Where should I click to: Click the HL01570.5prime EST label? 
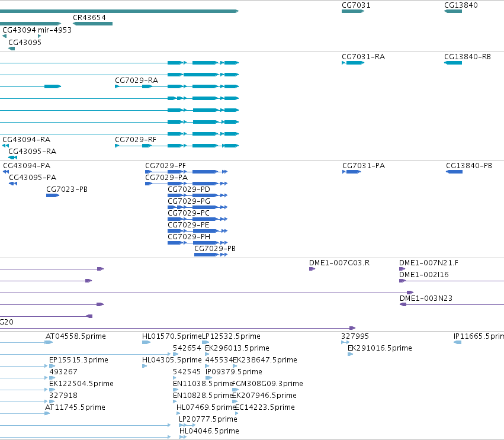[x=172, y=336]
